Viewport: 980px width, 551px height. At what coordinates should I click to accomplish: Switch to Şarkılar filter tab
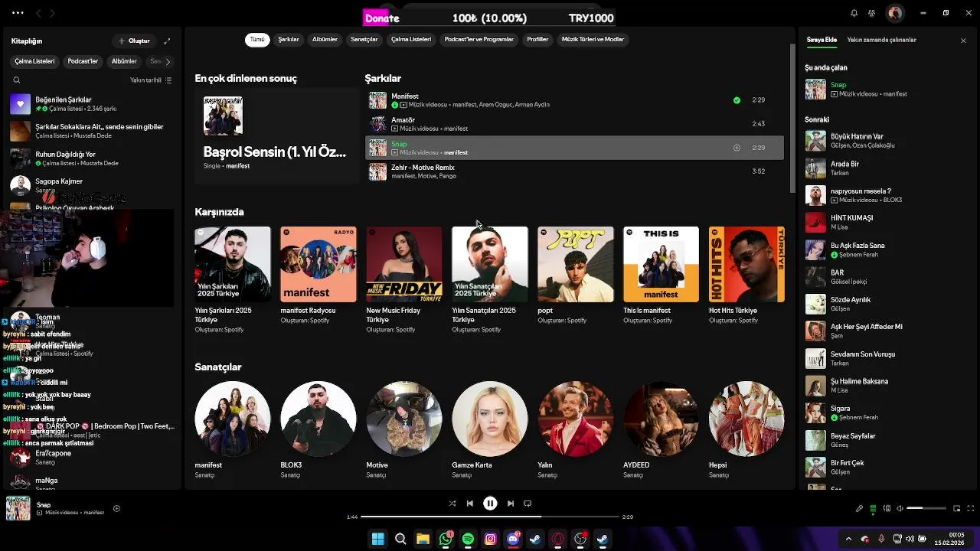coord(289,40)
